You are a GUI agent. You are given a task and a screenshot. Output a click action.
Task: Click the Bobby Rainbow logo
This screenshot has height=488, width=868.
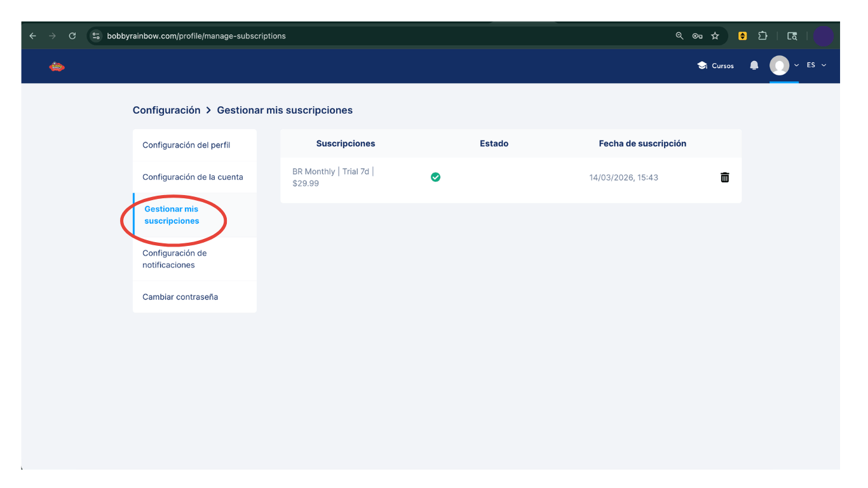coord(57,66)
